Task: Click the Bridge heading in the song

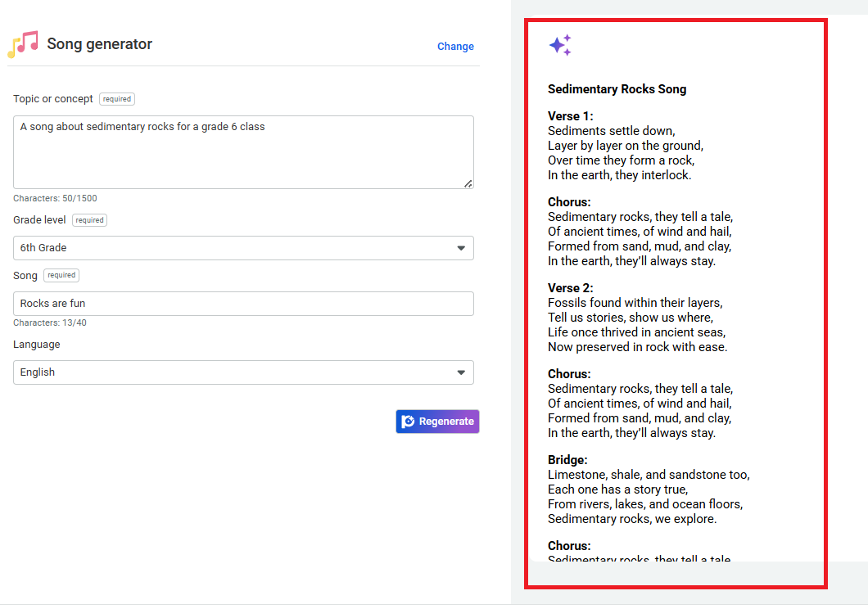Action: click(567, 460)
